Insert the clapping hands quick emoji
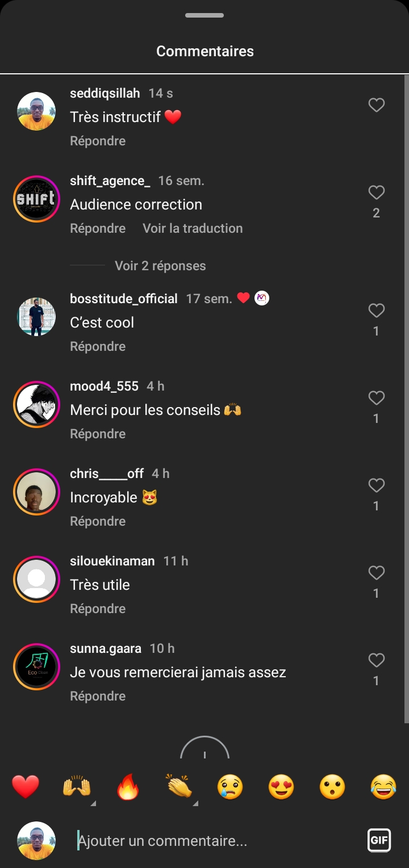The width and height of the screenshot is (409, 868). click(x=179, y=787)
